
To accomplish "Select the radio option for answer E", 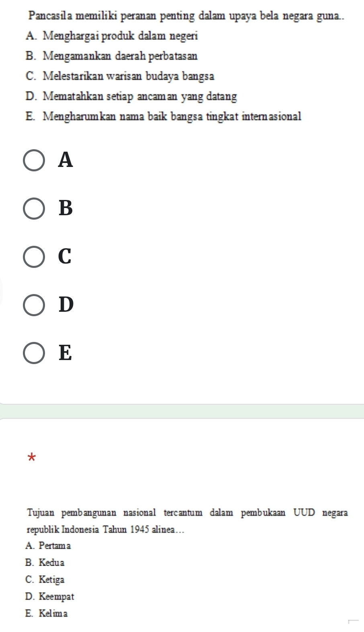I will 34,353.
